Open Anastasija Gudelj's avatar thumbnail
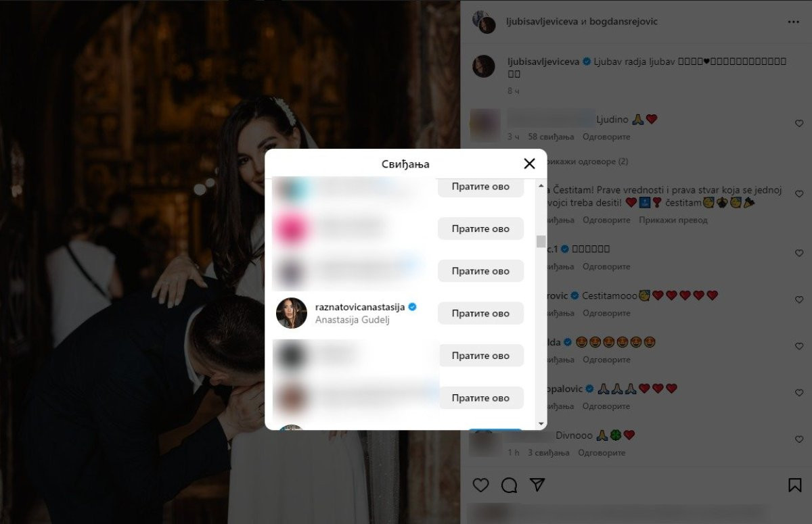 point(292,313)
